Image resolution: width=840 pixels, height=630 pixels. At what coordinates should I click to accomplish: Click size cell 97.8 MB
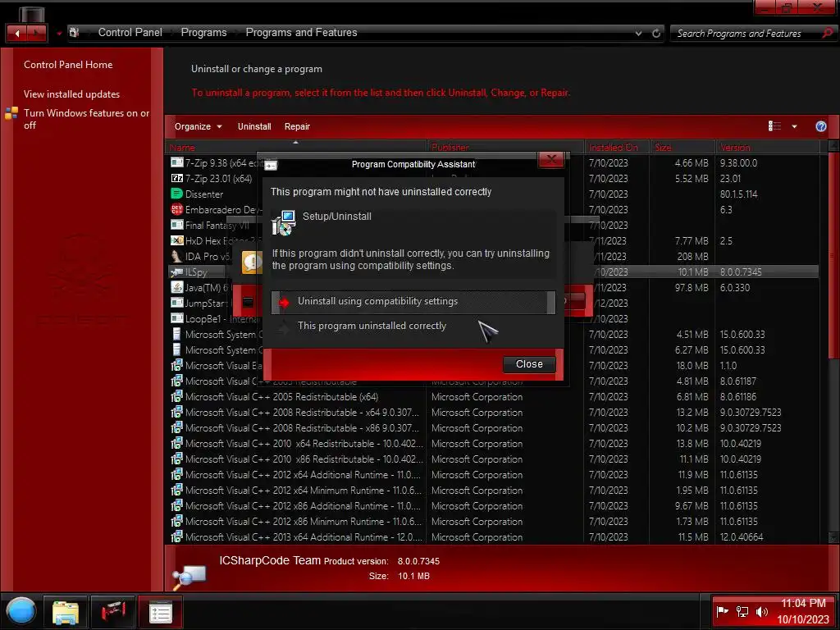691,288
